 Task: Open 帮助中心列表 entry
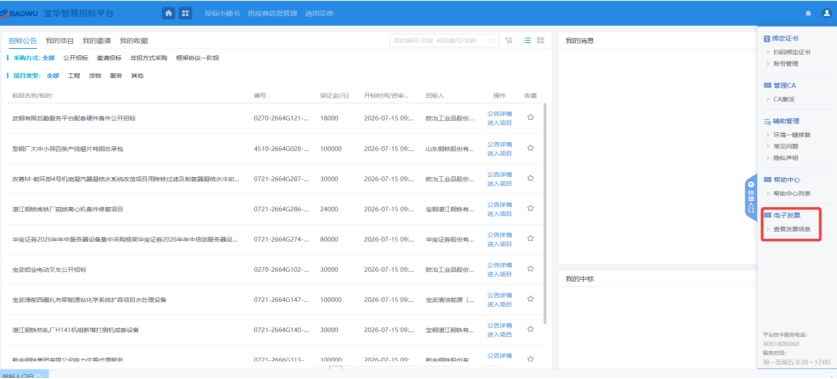tap(792, 193)
